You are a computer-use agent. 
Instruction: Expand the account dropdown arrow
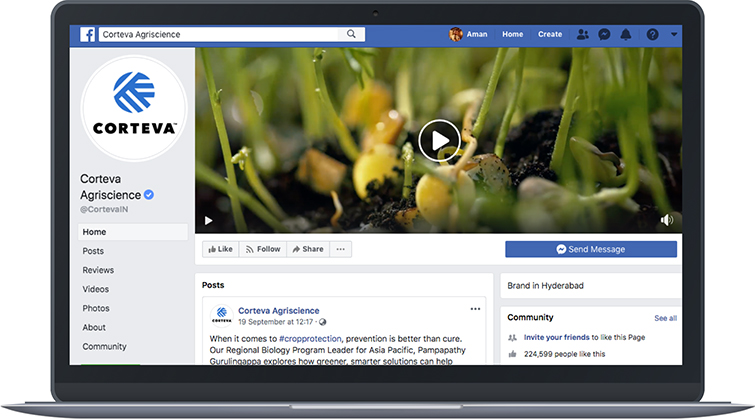(x=674, y=34)
